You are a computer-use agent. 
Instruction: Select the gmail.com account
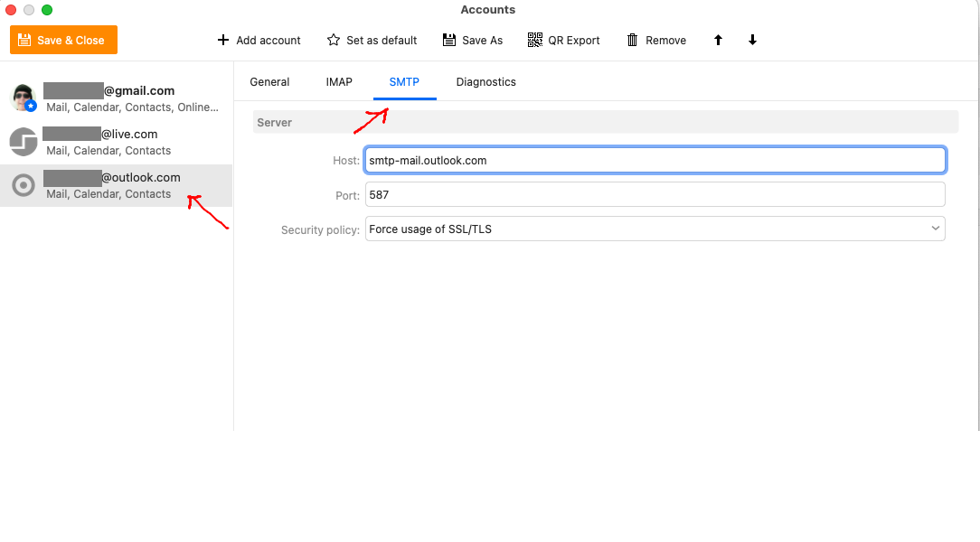(117, 98)
